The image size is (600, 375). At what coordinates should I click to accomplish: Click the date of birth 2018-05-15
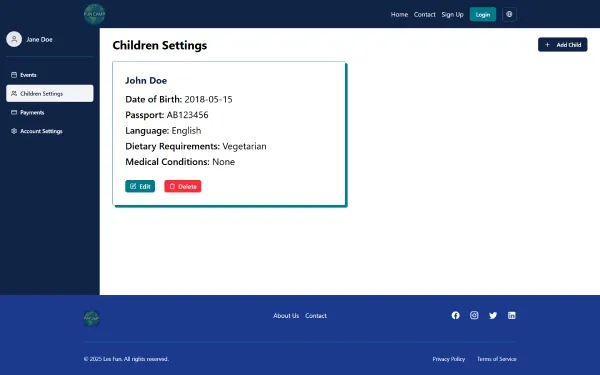click(208, 99)
